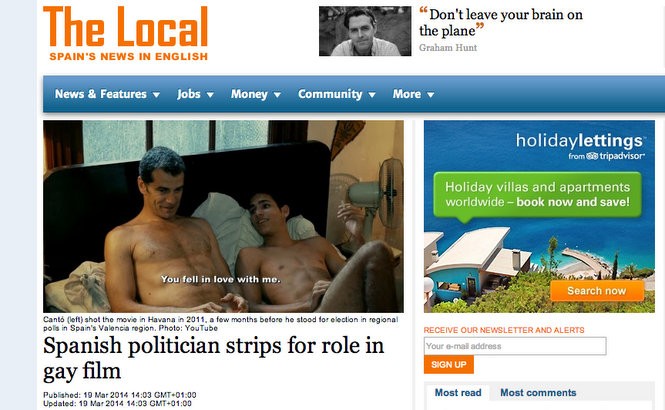Open the Community dropdown arrow
This screenshot has width=665, height=410.
click(x=372, y=95)
